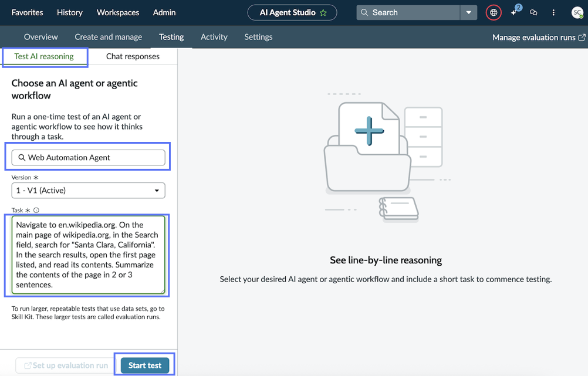
Task: Expand the global search dropdown arrow
Action: tap(468, 12)
